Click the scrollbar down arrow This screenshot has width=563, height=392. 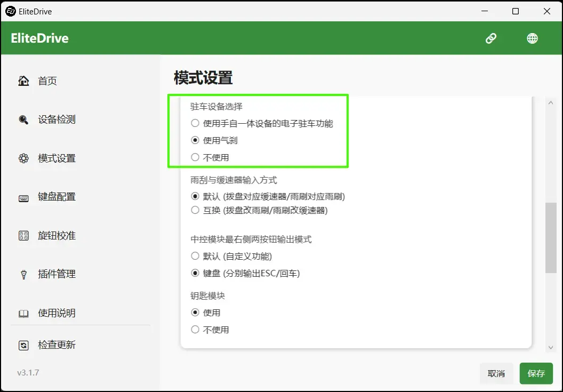(x=551, y=348)
